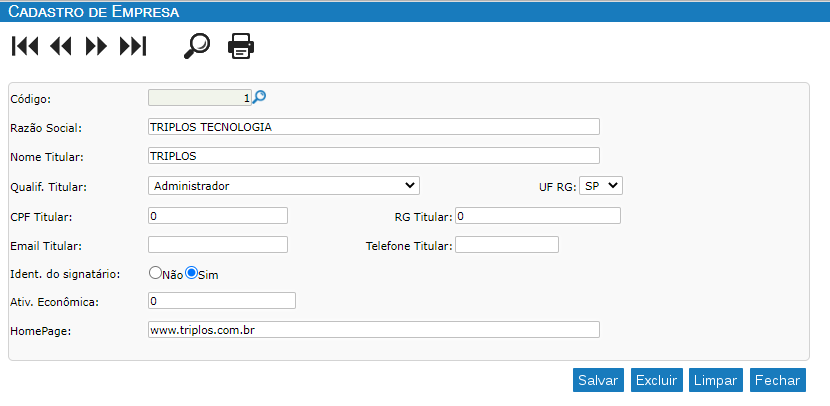The height and width of the screenshot is (406, 830).
Task: Click the CPF Titular field
Action: [x=218, y=216]
